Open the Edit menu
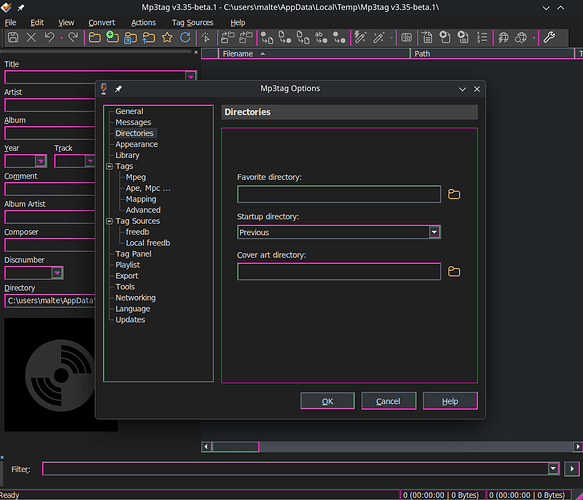This screenshot has height=500, width=583. point(37,23)
